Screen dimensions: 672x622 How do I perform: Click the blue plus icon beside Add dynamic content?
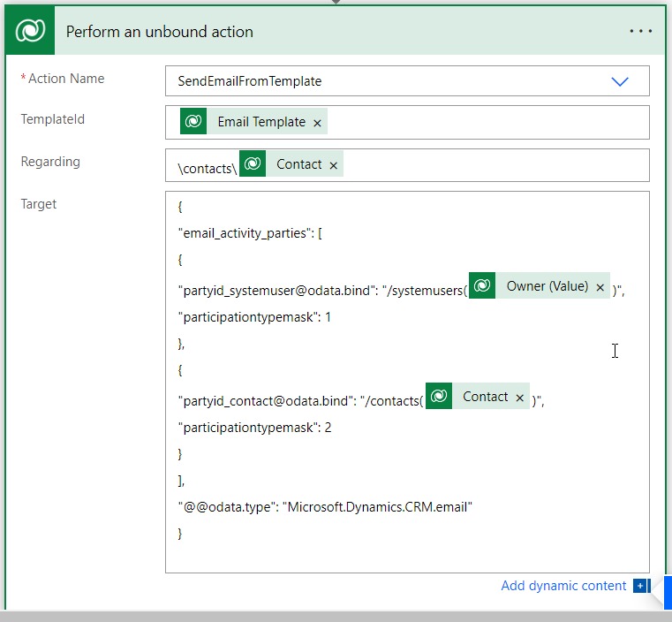[x=640, y=586]
